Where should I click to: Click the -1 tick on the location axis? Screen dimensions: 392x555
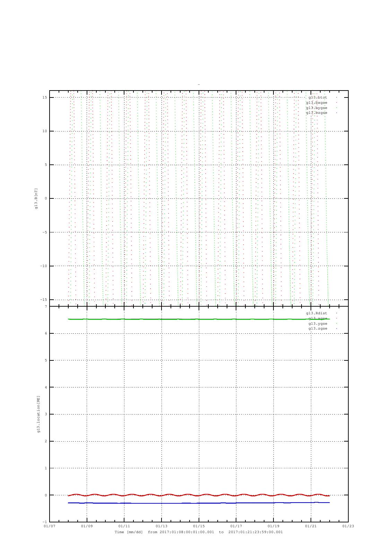point(45,522)
